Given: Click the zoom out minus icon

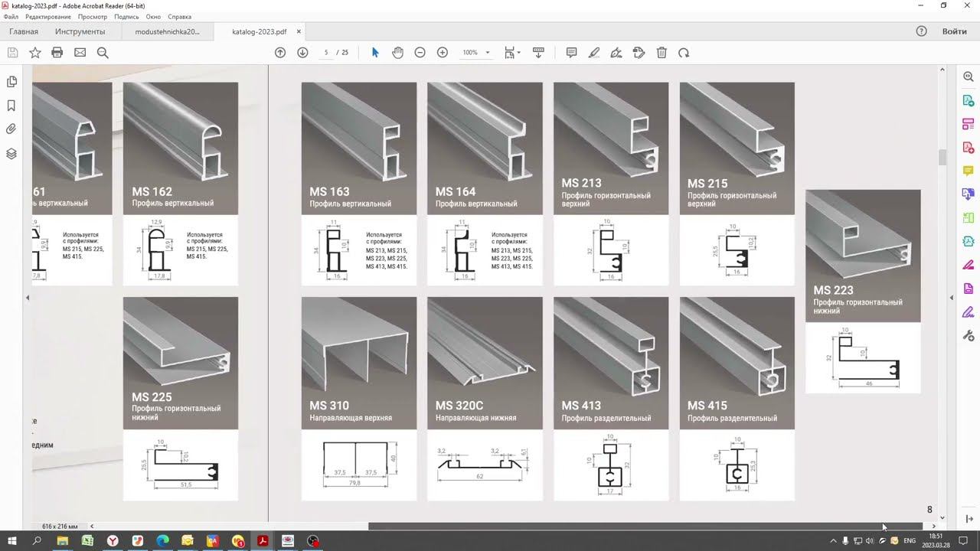Looking at the screenshot, I should [420, 53].
